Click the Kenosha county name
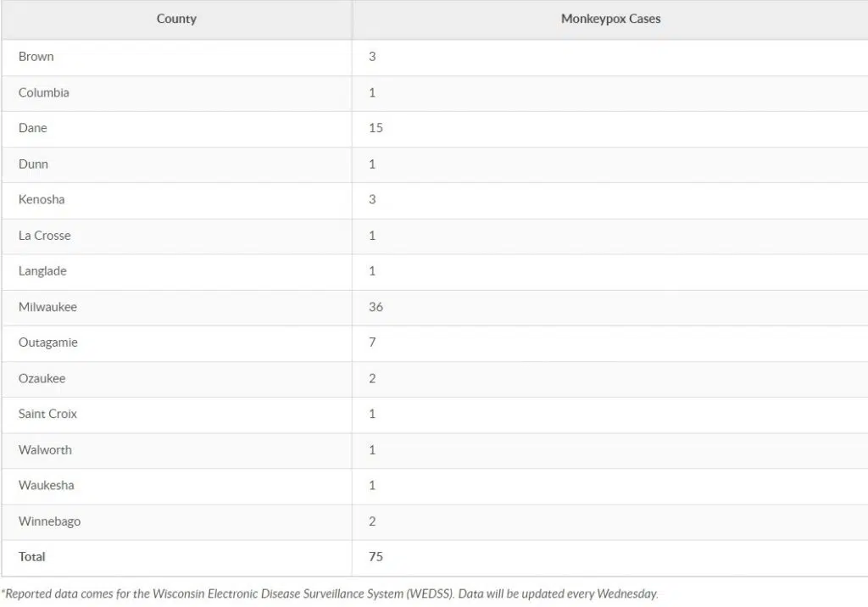868x607 pixels. click(x=42, y=199)
